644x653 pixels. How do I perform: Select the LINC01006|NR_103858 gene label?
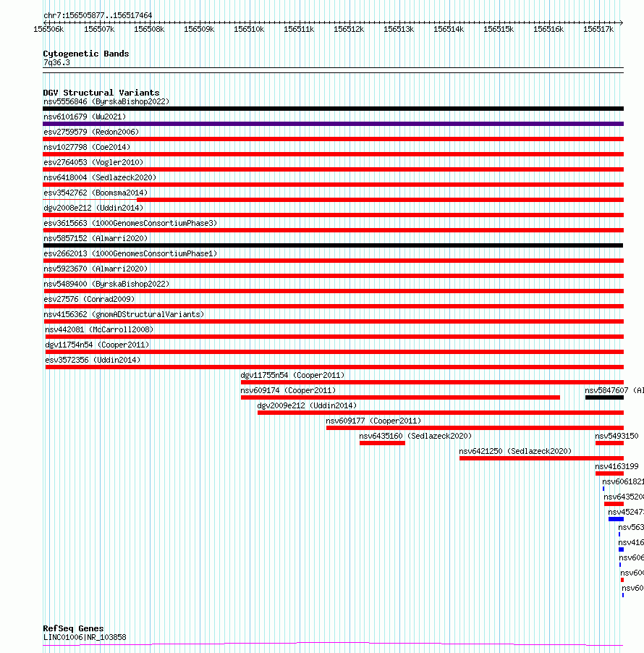tap(85, 637)
